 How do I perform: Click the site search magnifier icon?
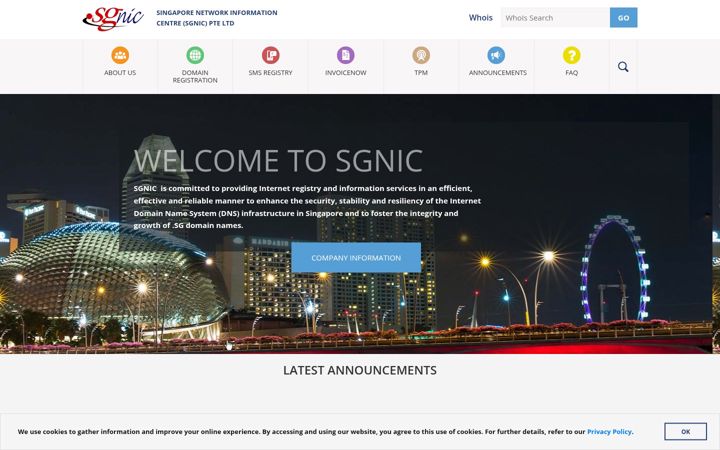pyautogui.click(x=623, y=67)
